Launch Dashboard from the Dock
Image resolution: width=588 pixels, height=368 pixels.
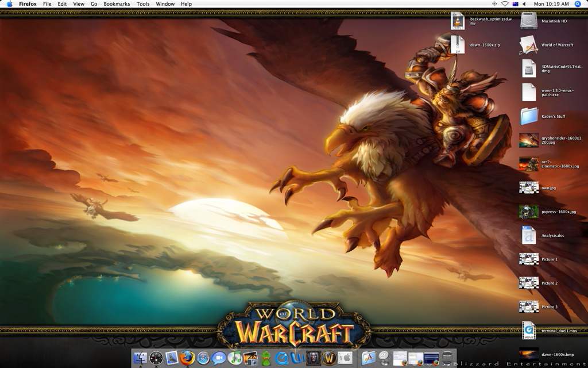tap(156, 358)
